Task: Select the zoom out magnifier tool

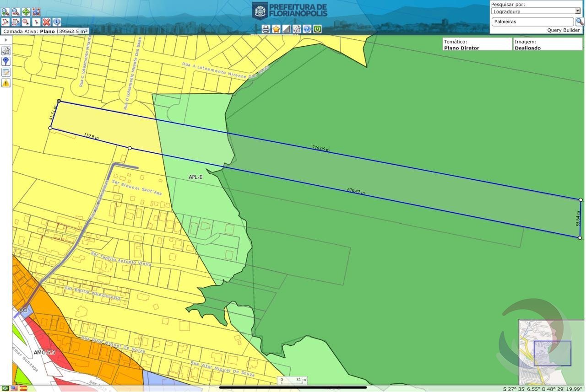Action: pos(16,12)
